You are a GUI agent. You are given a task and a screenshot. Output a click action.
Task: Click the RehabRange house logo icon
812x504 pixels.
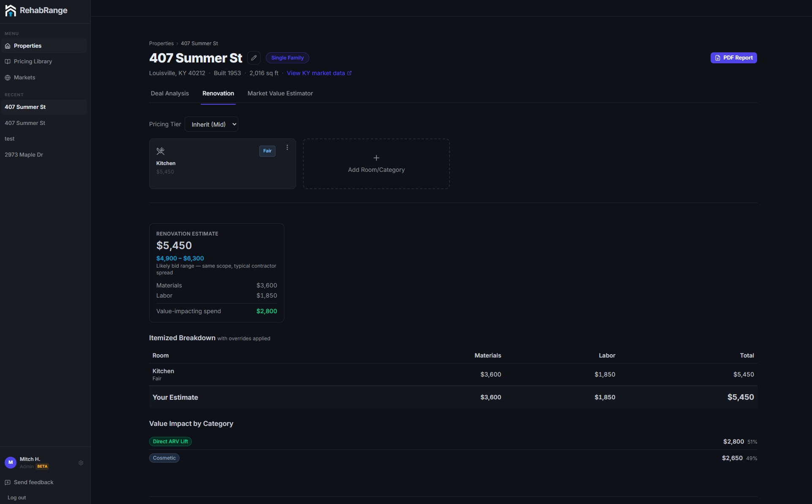[11, 11]
